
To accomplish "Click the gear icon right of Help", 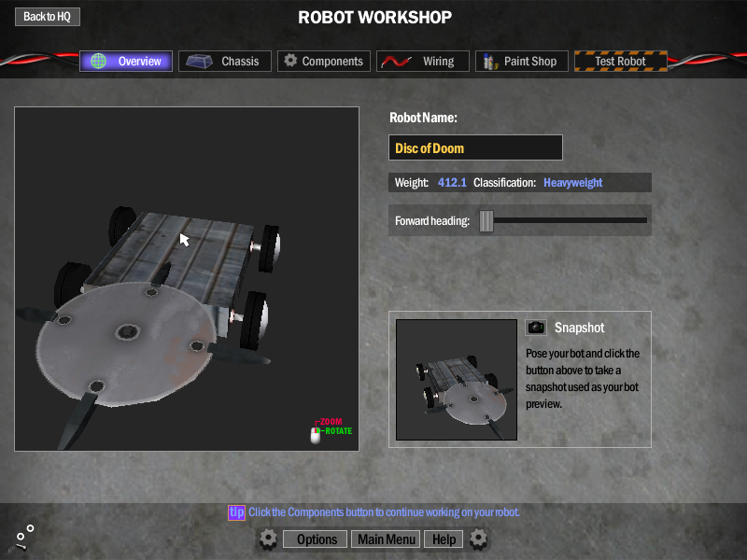I will point(479,539).
